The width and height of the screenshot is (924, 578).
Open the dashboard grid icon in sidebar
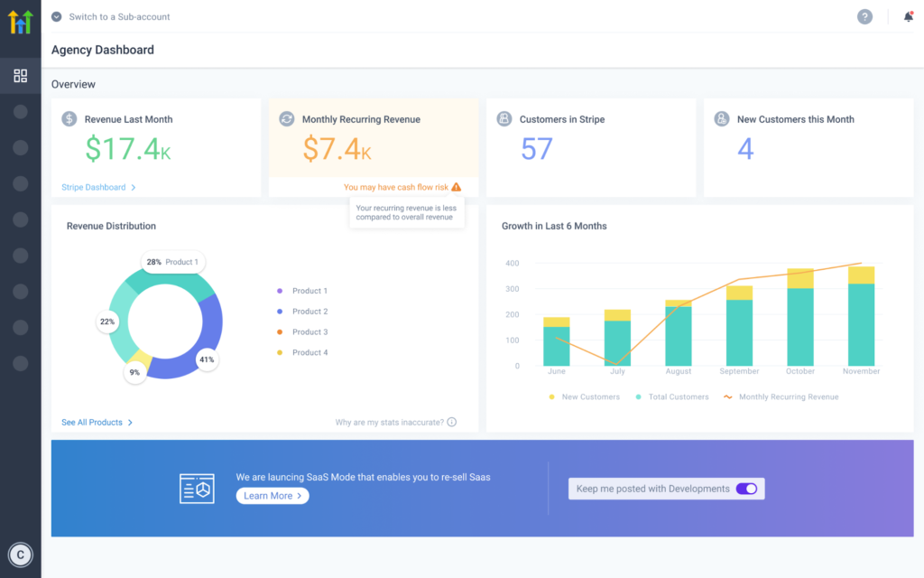pos(20,76)
